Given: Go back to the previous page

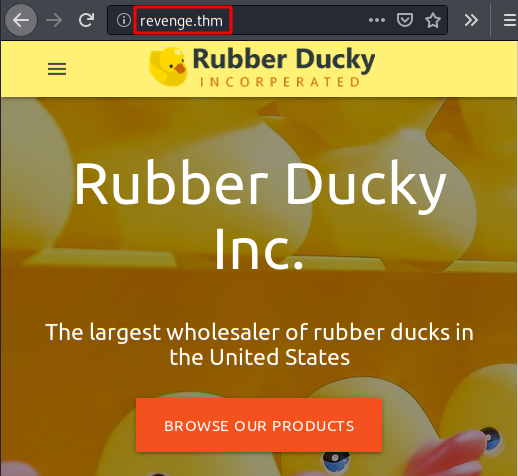Looking at the screenshot, I should pyautogui.click(x=21, y=20).
